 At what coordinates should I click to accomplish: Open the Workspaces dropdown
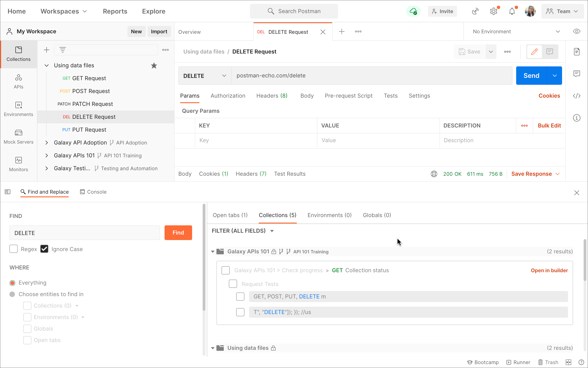click(64, 11)
